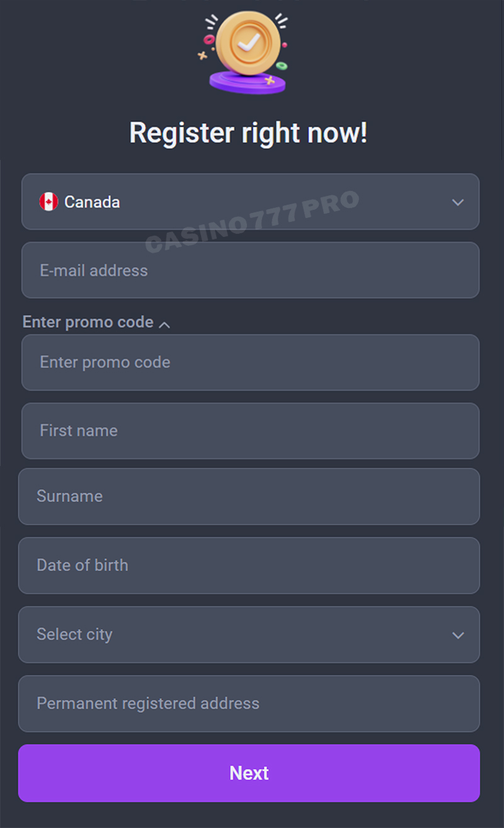Click the Register right now heading
The image size is (504, 828).
tap(250, 132)
